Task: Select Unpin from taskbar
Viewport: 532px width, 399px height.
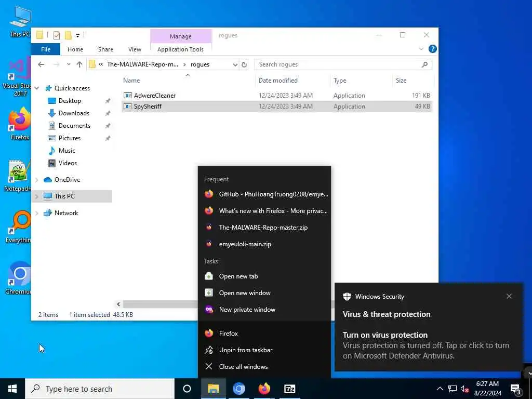Action: point(264,350)
